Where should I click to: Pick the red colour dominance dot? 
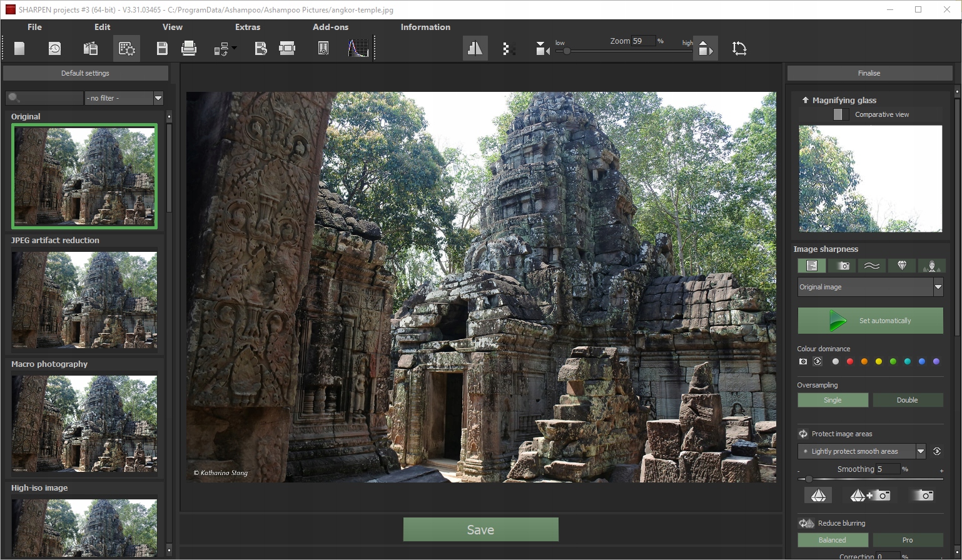click(849, 361)
